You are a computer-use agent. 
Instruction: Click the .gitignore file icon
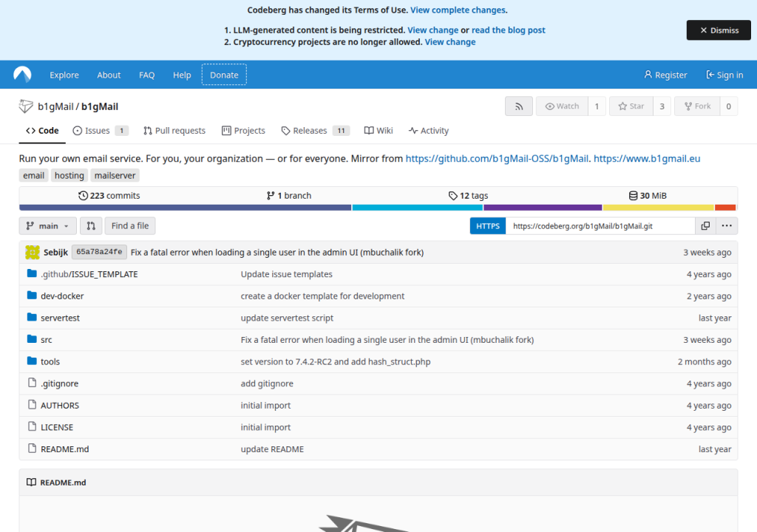point(32,383)
